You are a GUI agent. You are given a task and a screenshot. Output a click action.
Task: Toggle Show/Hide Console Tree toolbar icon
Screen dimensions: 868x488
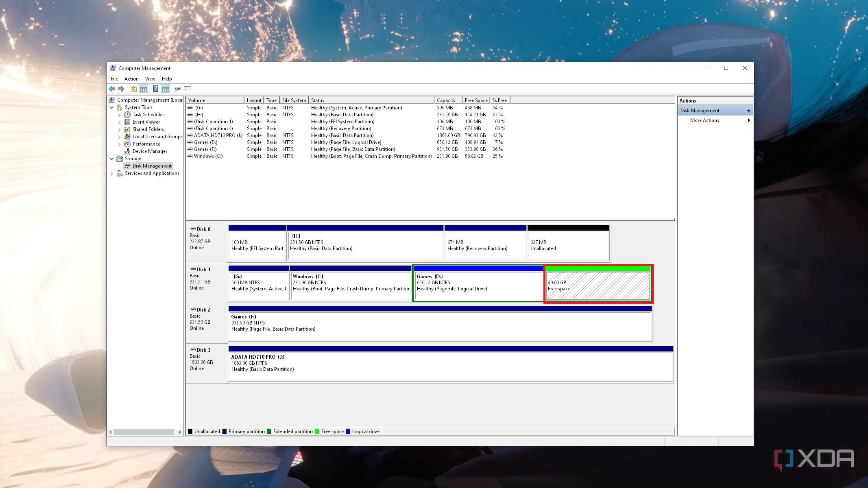tap(144, 89)
